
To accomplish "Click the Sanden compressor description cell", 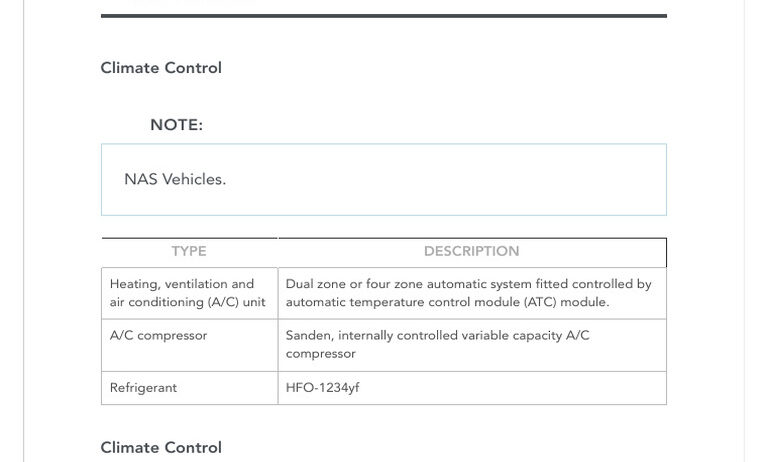I will click(x=472, y=345).
